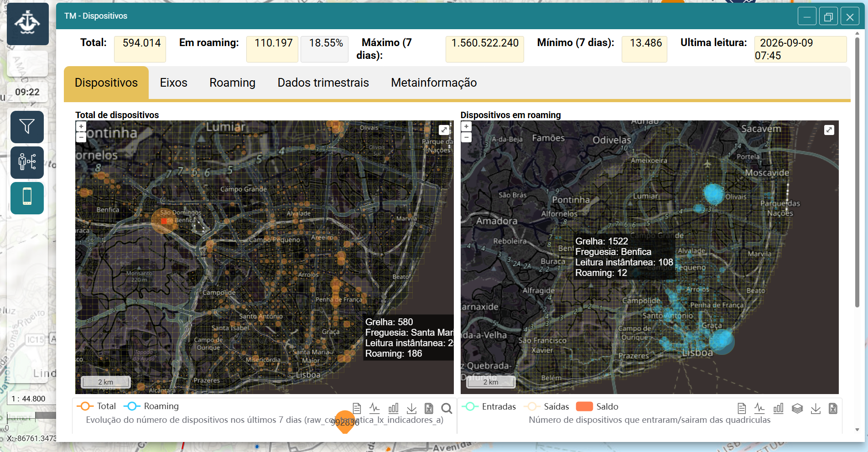Viewport: 868px width, 452px height.
Task: Restore the TM - Dispositivos window size
Action: 828,16
